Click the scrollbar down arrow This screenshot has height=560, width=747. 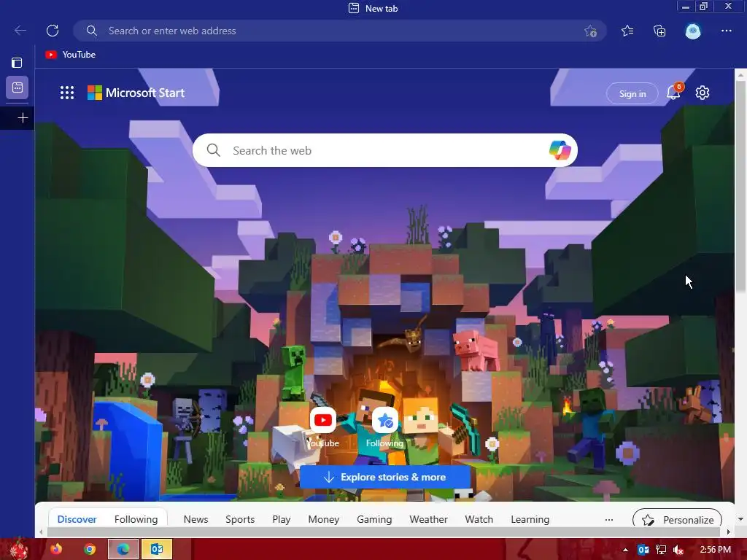pyautogui.click(x=740, y=519)
